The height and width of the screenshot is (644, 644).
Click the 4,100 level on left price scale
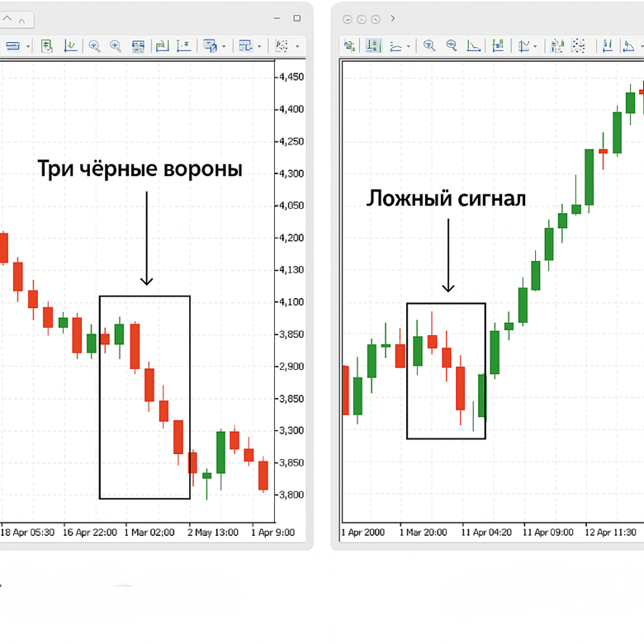point(291,302)
